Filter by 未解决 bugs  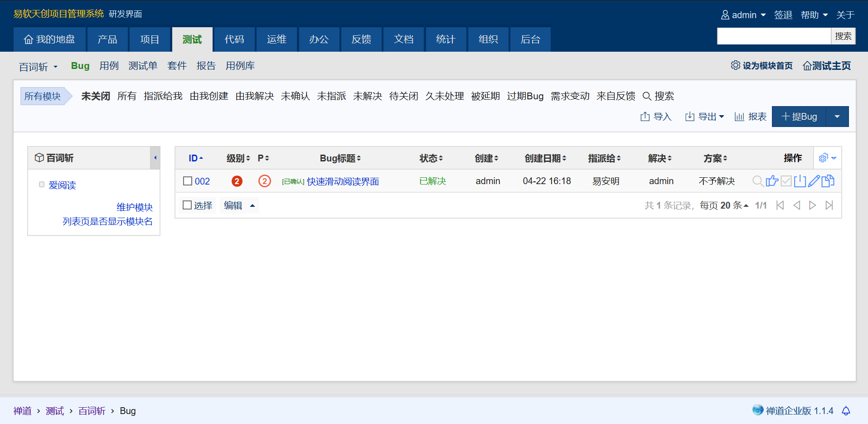(x=368, y=96)
